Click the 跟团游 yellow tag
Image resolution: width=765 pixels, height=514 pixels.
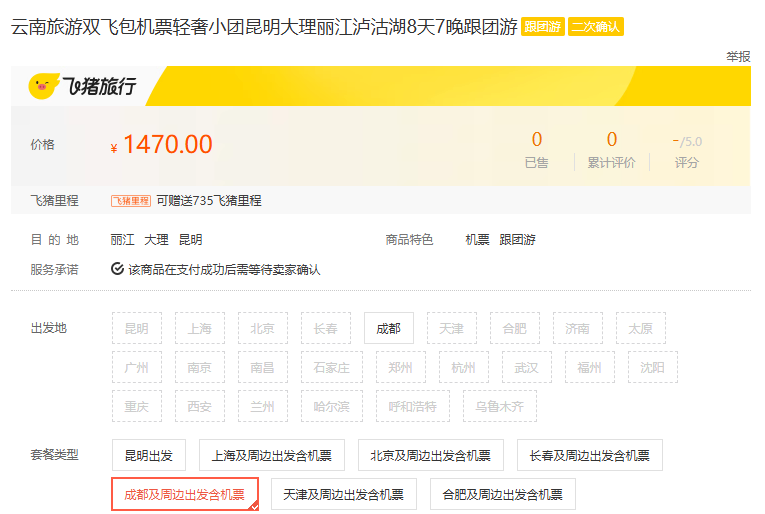(x=543, y=27)
